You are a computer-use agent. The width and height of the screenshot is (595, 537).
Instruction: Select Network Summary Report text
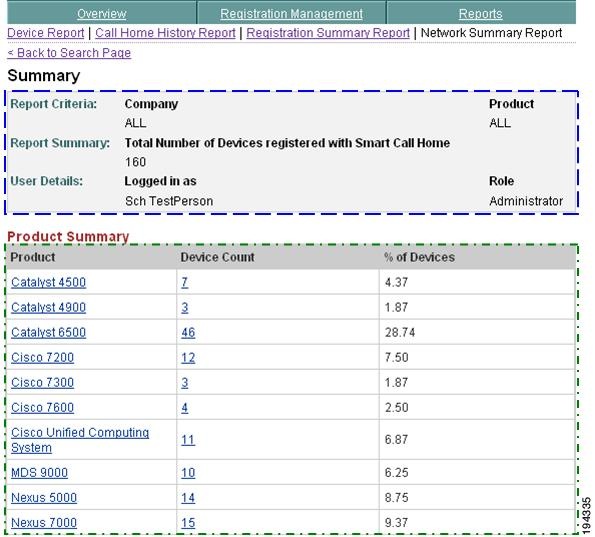(x=491, y=33)
